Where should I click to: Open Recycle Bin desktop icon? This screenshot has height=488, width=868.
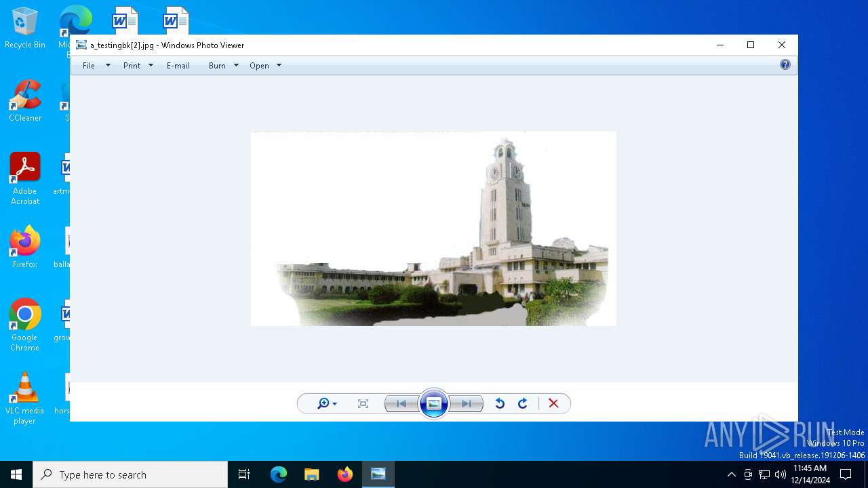[x=25, y=28]
